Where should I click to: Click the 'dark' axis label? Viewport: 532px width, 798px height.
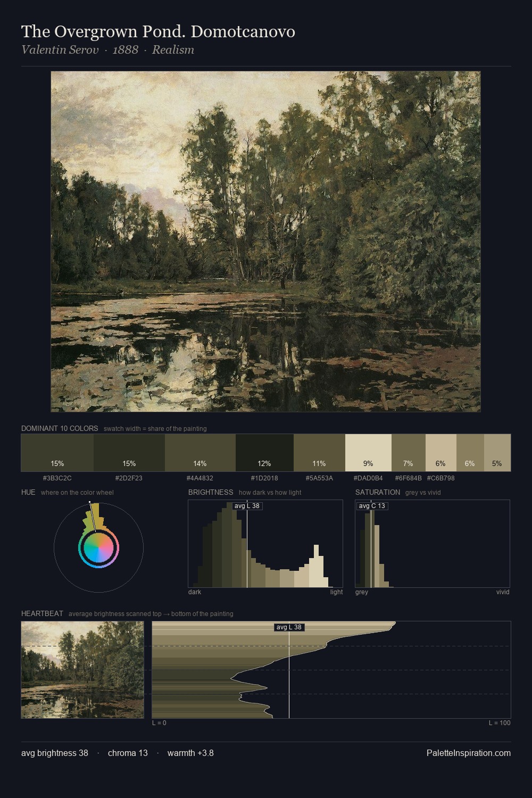pos(195,592)
